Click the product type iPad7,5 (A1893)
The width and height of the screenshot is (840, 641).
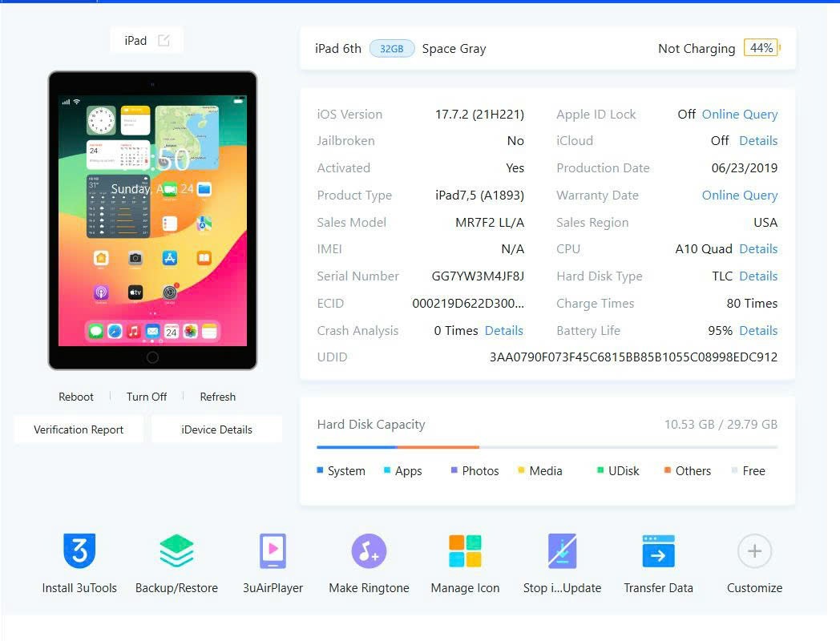point(479,195)
